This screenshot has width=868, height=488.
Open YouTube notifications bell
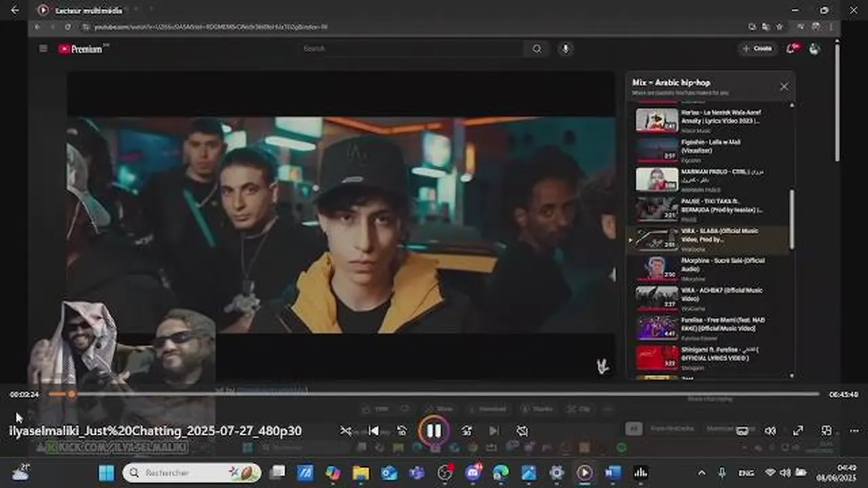(791, 49)
